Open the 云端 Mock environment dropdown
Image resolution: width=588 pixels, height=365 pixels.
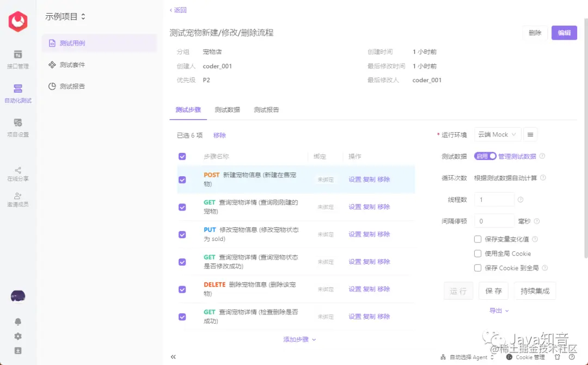(497, 134)
